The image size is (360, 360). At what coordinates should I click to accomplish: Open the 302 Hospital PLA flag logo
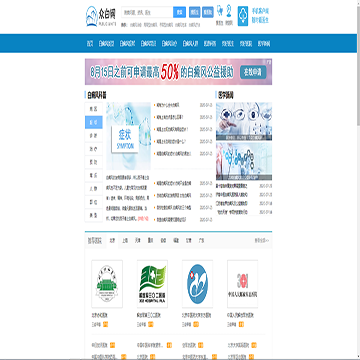pos(152,284)
